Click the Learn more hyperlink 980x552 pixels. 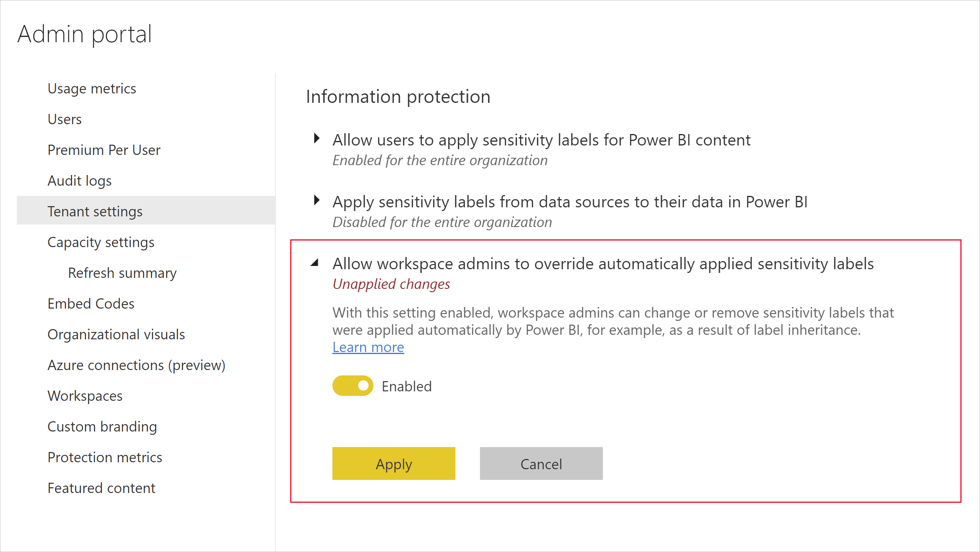point(368,348)
